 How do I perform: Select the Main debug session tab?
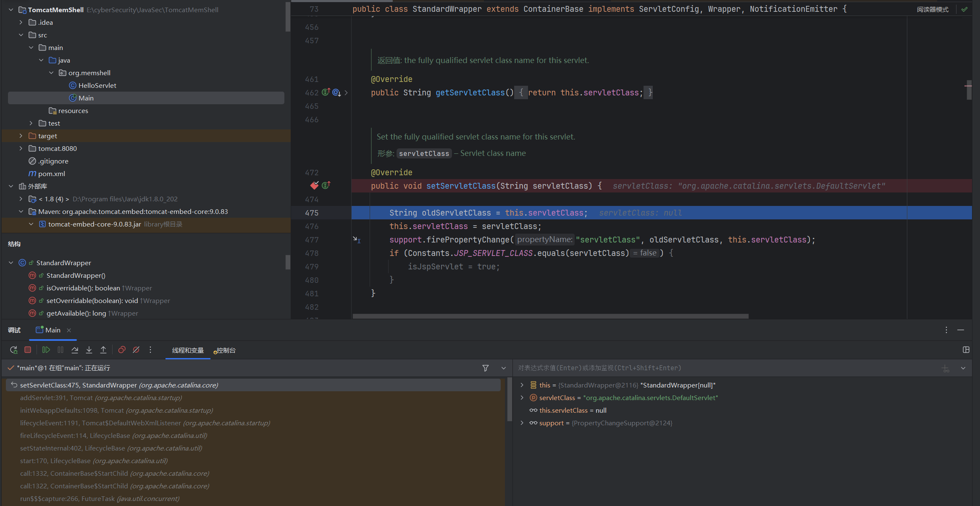(x=53, y=330)
